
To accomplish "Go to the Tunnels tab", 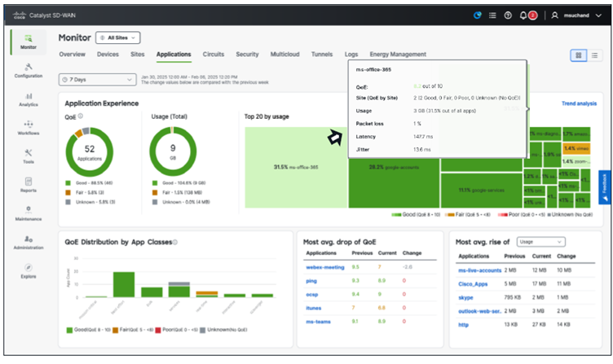I will 322,55.
